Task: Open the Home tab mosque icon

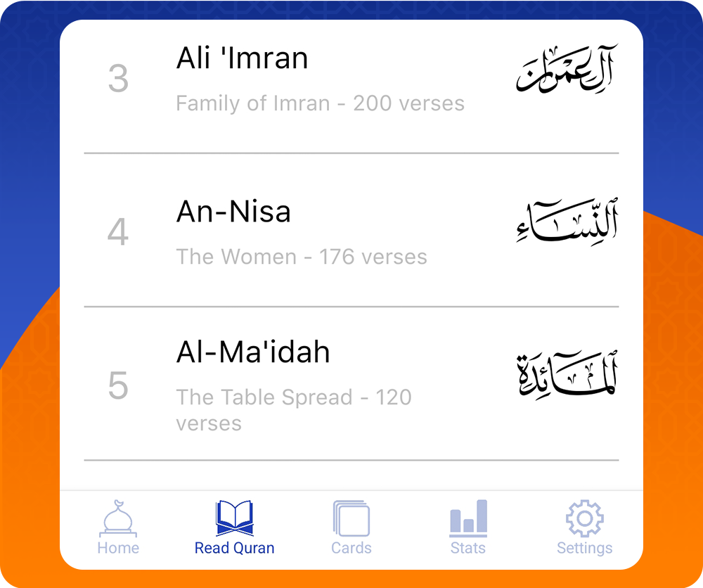Action: pos(117,518)
